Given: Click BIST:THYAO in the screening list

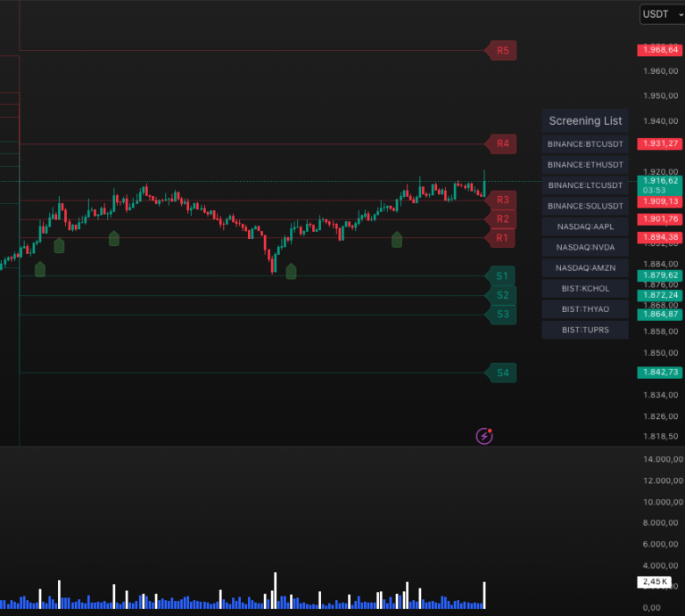Looking at the screenshot, I should 585,309.
